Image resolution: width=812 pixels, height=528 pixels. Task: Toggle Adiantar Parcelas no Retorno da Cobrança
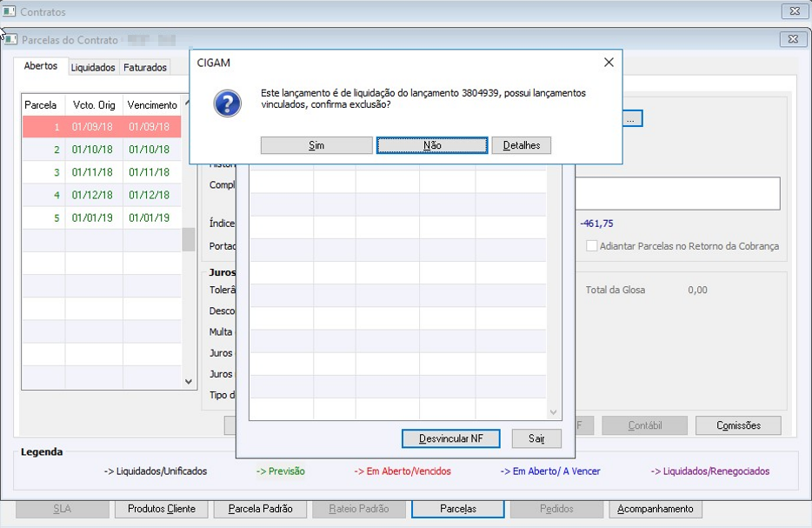coord(591,246)
